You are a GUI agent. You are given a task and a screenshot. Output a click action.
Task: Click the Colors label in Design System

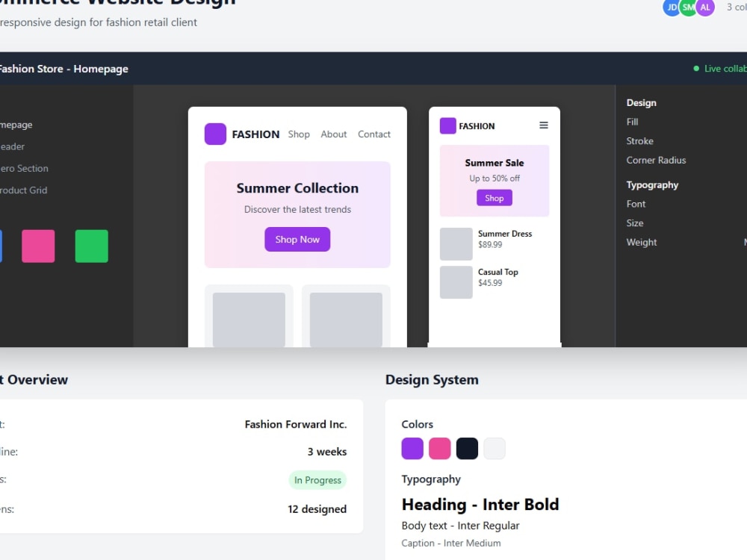[418, 424]
